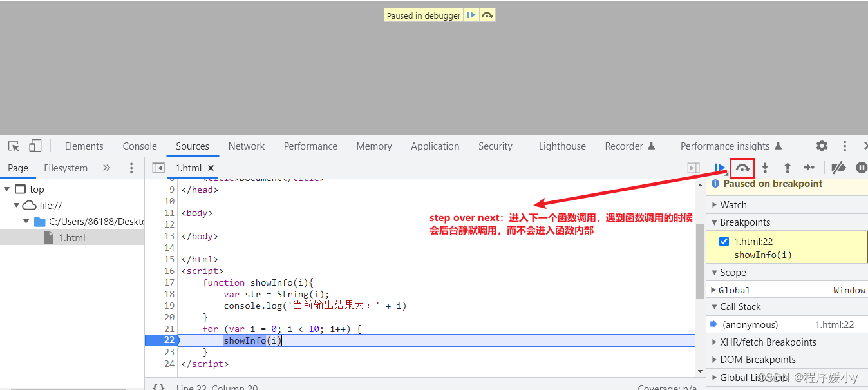The width and height of the screenshot is (868, 390).
Task: Pretty print the source with braces icon
Action: click(158, 387)
